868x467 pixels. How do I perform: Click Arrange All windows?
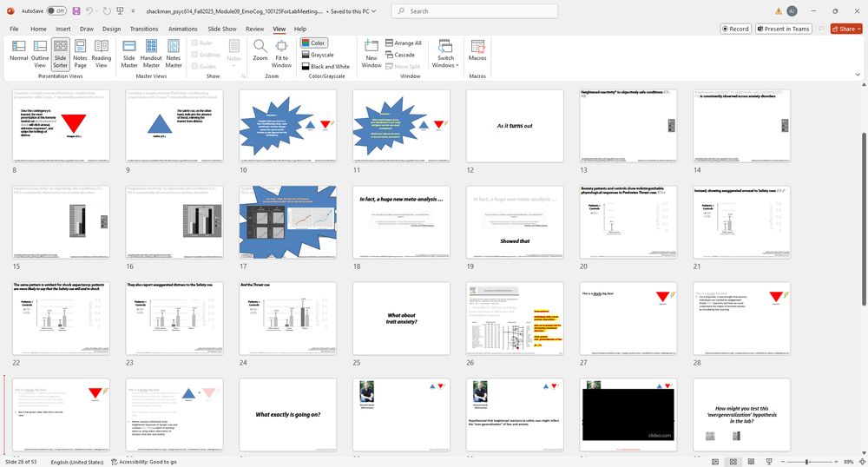click(x=404, y=43)
